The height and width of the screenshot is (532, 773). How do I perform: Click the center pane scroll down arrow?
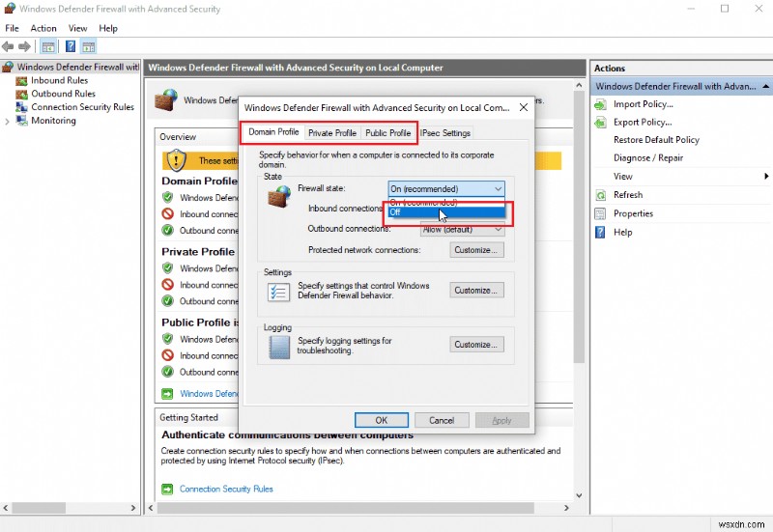pos(579,495)
